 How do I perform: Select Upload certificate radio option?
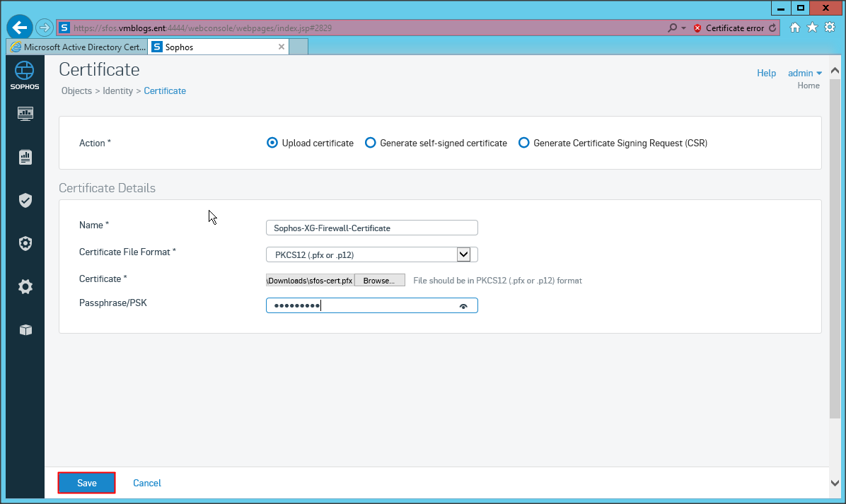coord(272,143)
